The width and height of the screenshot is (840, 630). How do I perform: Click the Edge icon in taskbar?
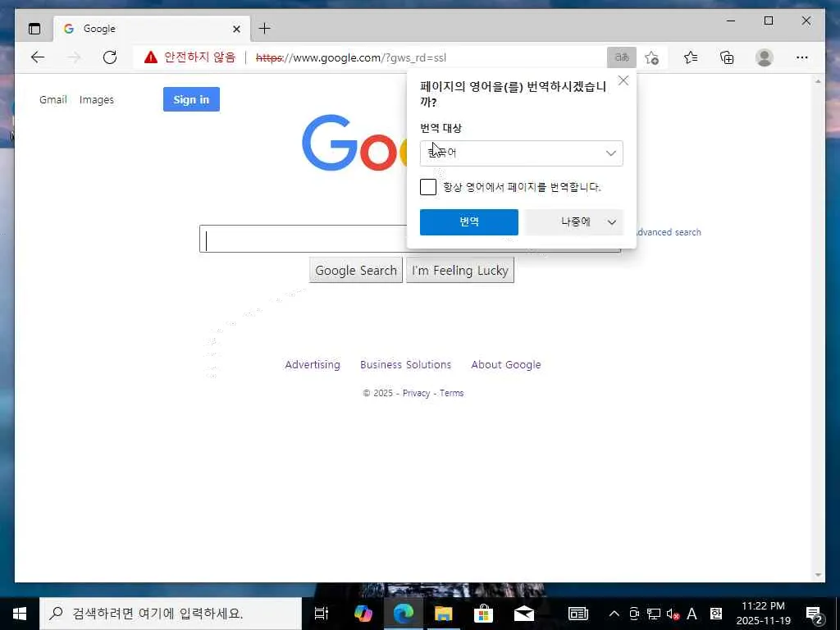pyautogui.click(x=404, y=614)
